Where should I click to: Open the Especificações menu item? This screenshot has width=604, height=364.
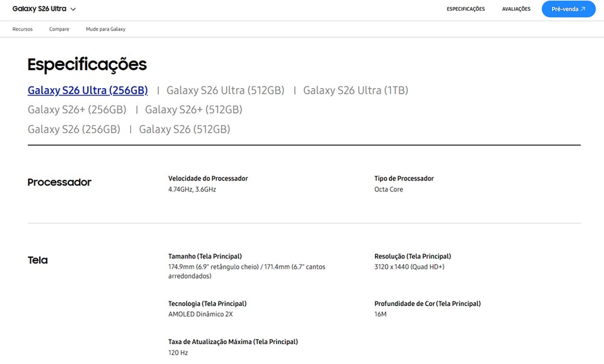466,9
